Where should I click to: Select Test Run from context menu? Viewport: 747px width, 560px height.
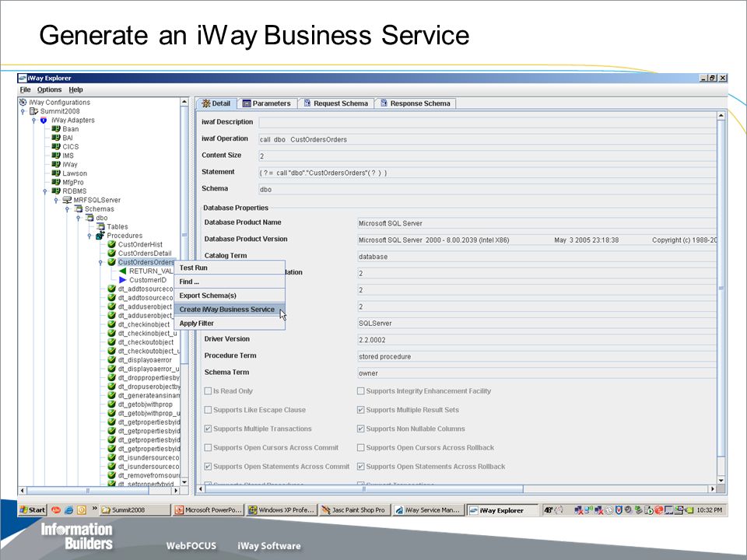[x=230, y=268]
